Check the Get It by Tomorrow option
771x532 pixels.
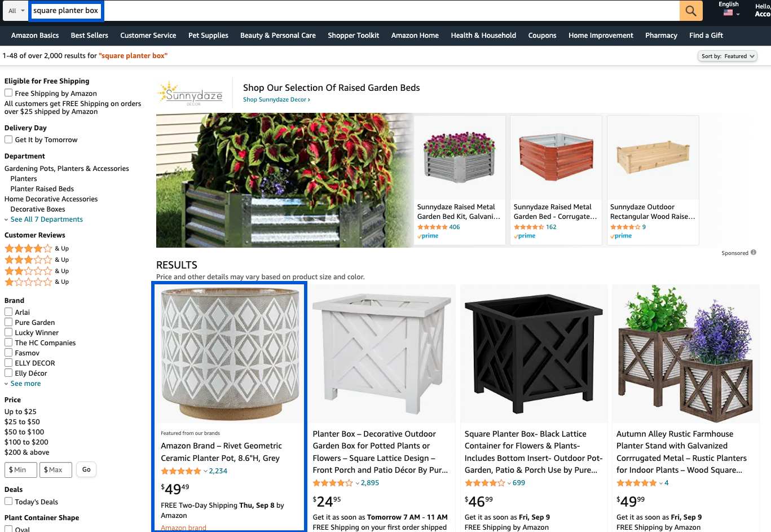[x=8, y=139]
